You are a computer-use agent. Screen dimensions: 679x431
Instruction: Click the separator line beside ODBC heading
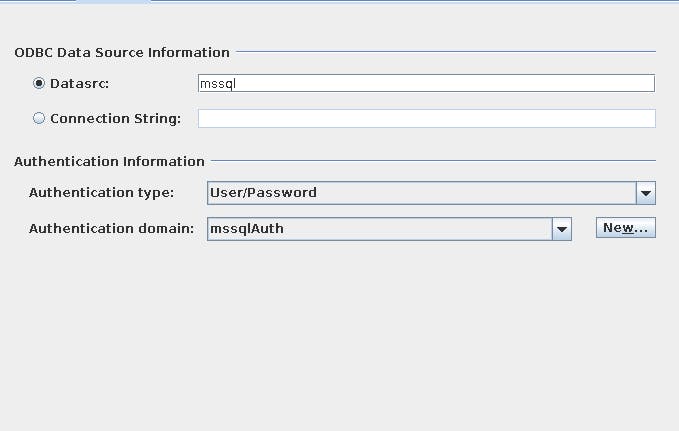tap(445, 52)
